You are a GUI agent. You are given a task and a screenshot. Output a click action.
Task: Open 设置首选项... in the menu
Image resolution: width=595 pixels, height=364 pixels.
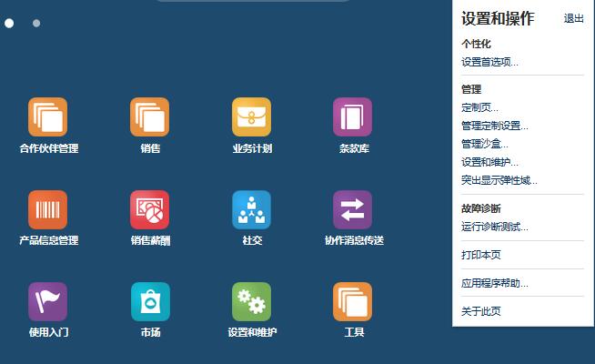pos(489,62)
